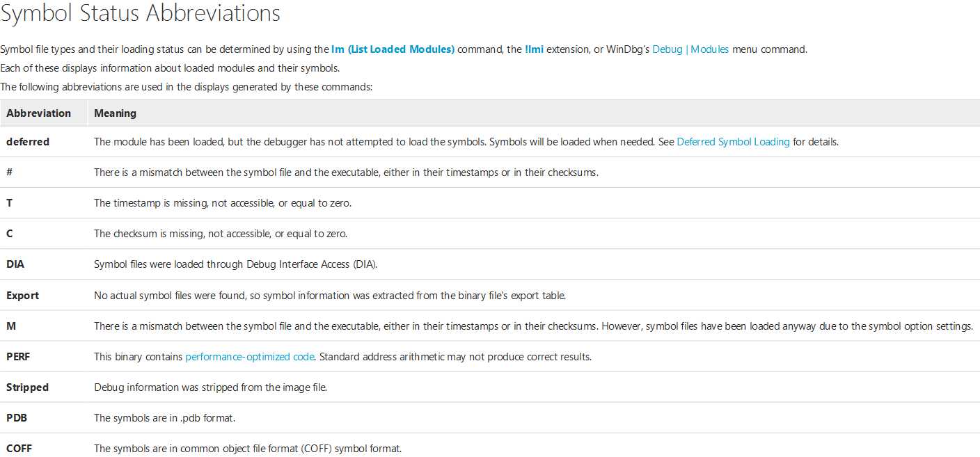Open the Debug | Modules link
The height and width of the screenshot is (457, 980).
(690, 49)
